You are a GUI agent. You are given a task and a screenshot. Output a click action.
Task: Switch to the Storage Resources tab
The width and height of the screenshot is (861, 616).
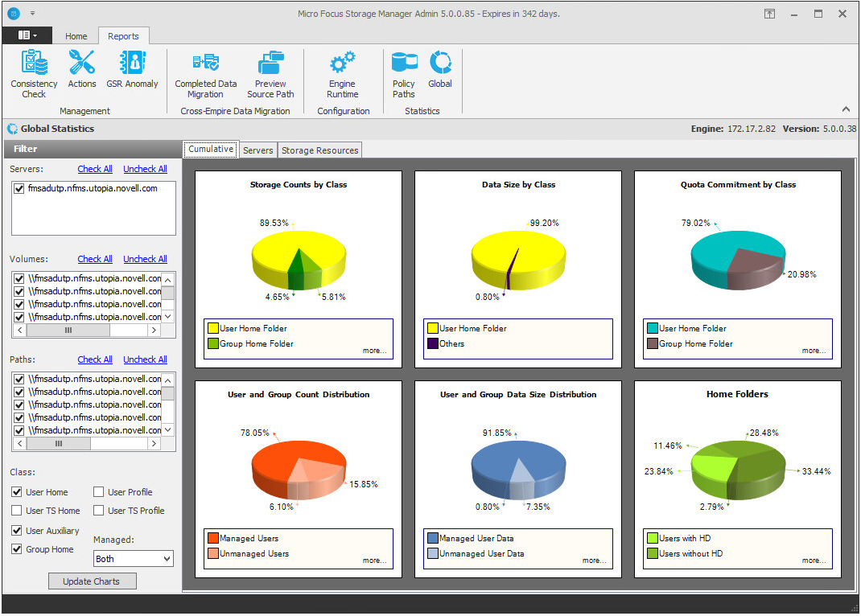(319, 150)
